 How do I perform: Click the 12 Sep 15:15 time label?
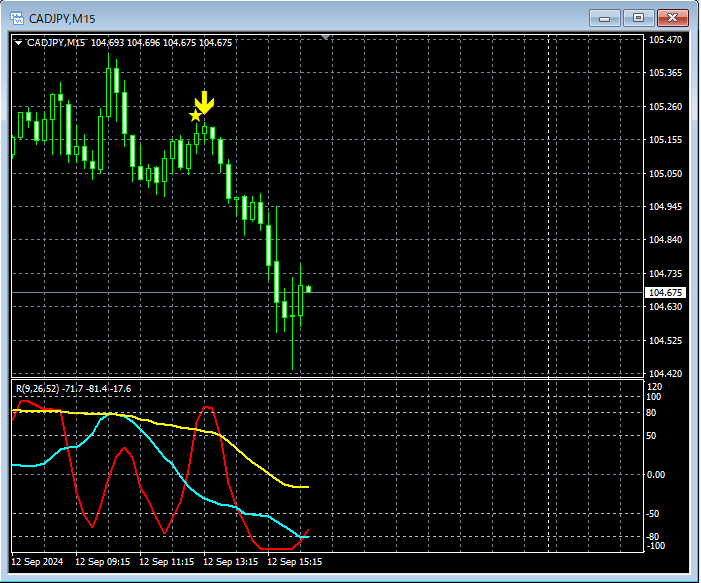click(295, 562)
